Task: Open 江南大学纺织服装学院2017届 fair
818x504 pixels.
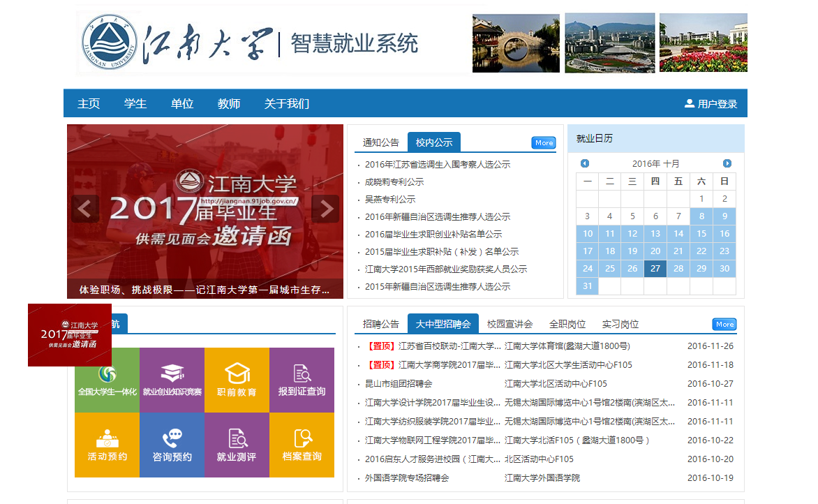Action: pyautogui.click(x=433, y=421)
